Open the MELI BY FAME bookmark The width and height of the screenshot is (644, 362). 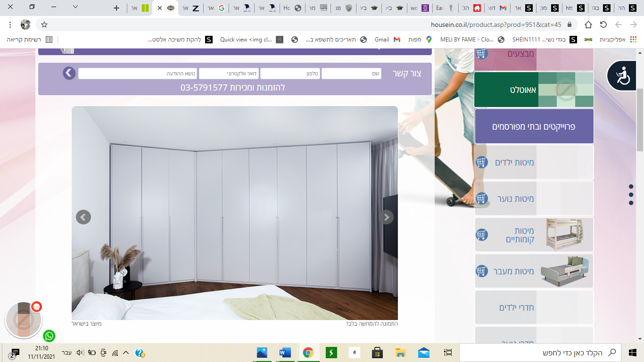472,40
